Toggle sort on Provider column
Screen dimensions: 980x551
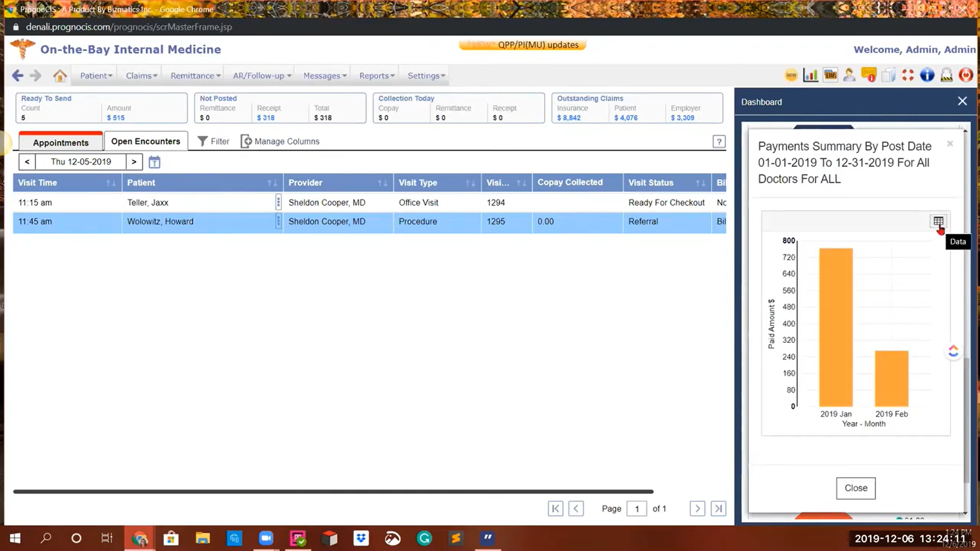click(x=382, y=183)
